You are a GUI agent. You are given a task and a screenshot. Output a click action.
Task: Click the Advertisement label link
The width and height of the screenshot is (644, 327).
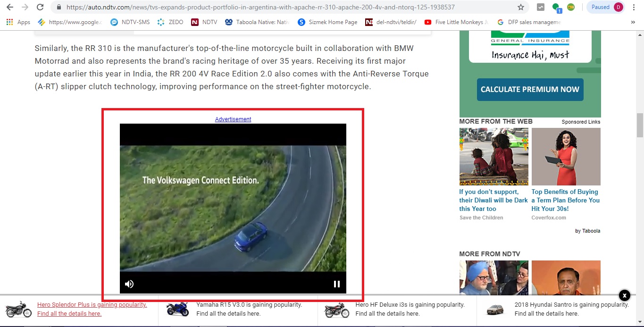[233, 119]
